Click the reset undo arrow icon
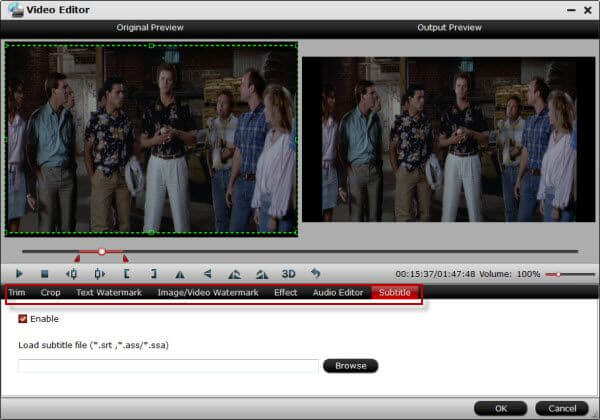 click(315, 273)
